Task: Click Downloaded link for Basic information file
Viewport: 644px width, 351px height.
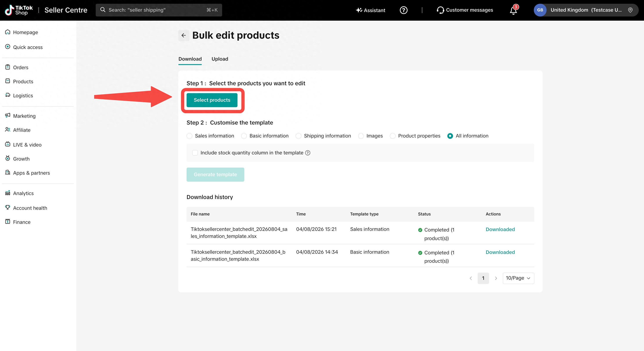Action: [x=500, y=252]
